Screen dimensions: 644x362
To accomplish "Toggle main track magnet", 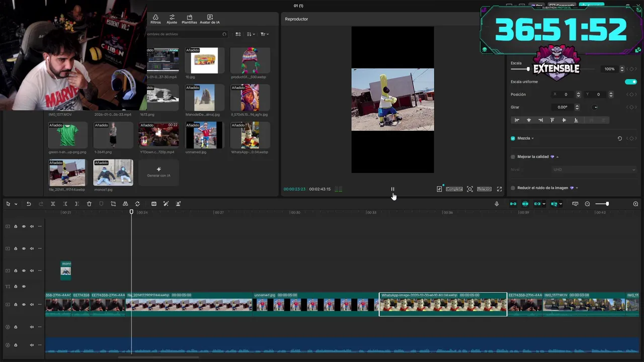I will 513,204.
